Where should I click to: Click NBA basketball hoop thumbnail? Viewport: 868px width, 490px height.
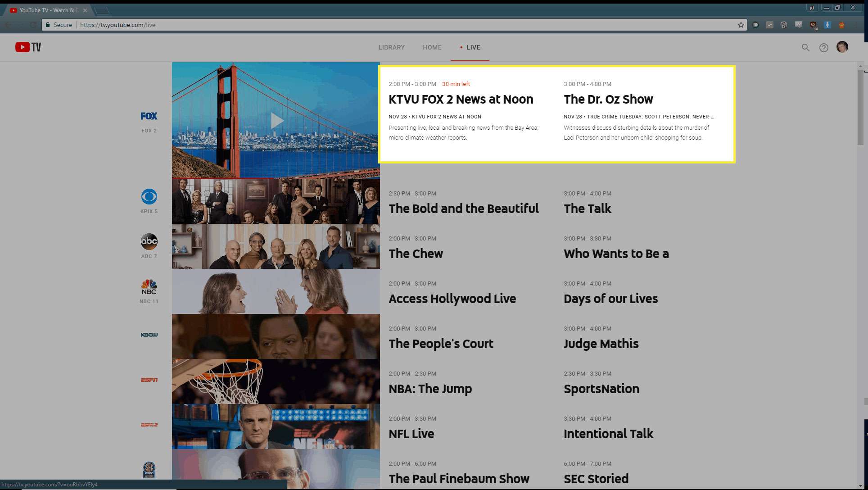[276, 381]
